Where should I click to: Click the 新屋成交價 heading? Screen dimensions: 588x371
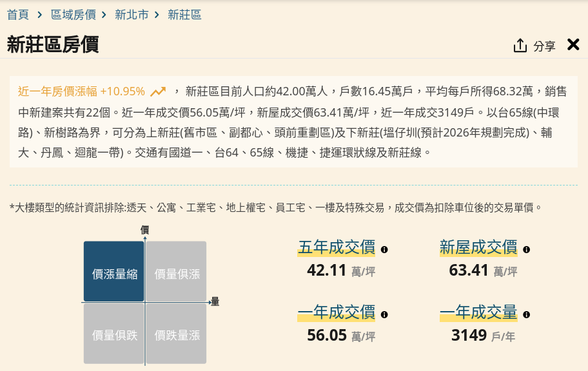click(478, 247)
